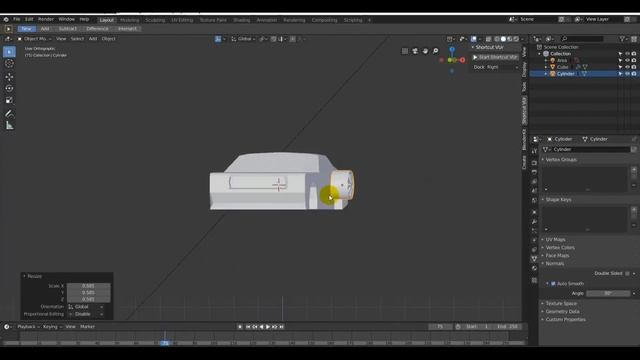Click the Intersect mode button
The height and width of the screenshot is (360, 640).
127,29
